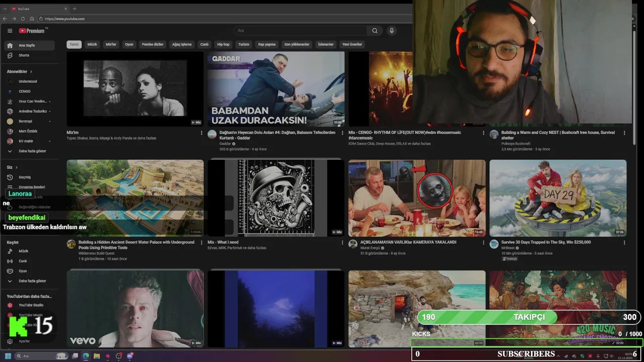Expand the Siz section chevron
Image resolution: width=644 pixels, height=362 pixels.
(x=17, y=167)
